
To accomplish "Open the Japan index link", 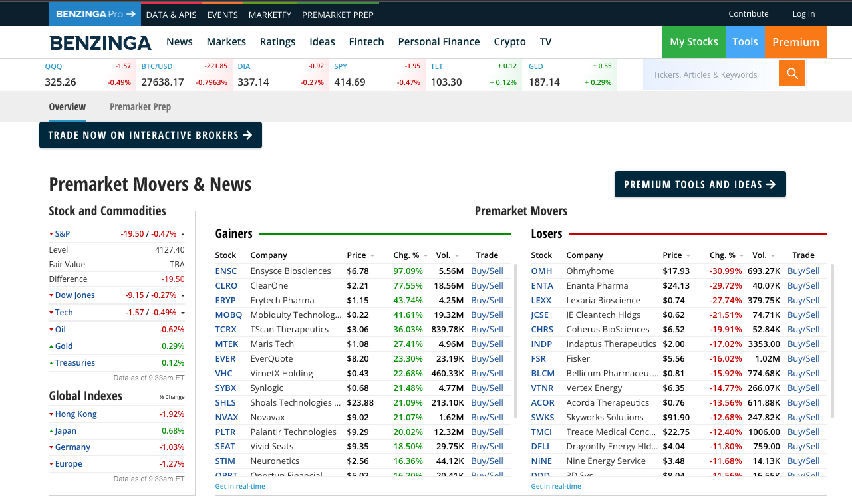I will pyautogui.click(x=66, y=431).
